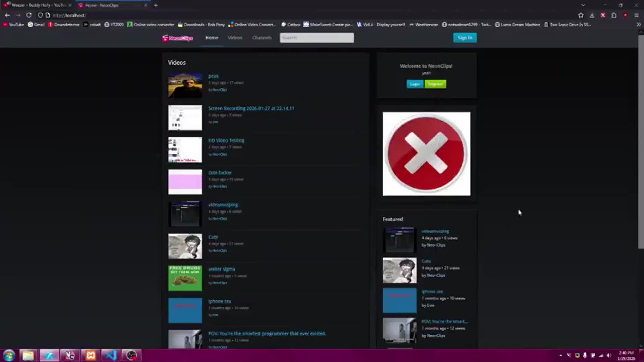This screenshot has height=362, width=644.
Task: Open the YouTube bookmark
Action: [13, 25]
